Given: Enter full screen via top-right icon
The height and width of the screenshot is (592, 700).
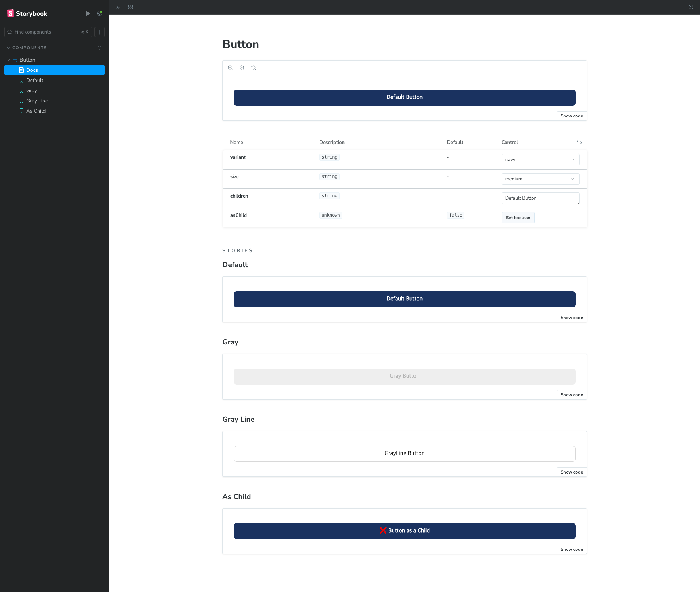Looking at the screenshot, I should point(691,7).
